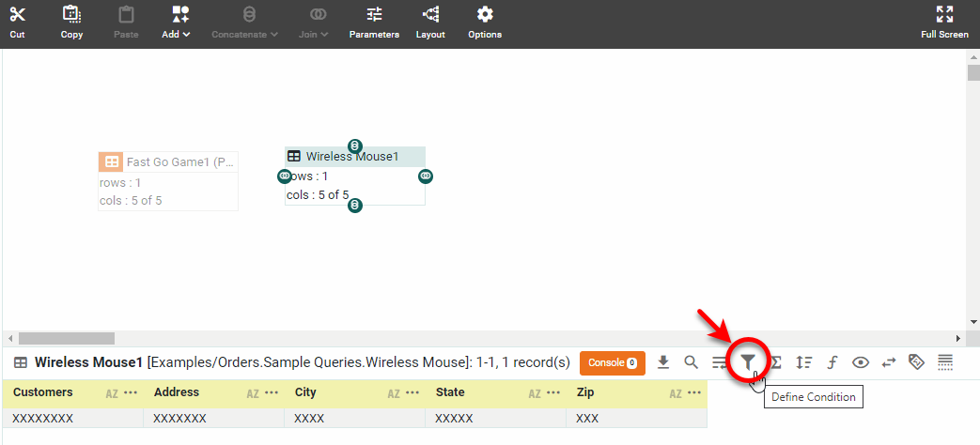Open the Zip column options ellipsis

point(694,392)
